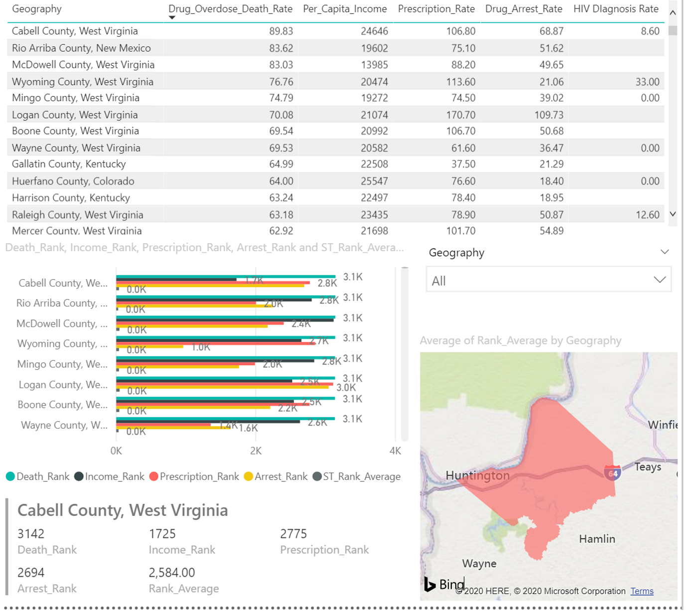Select Wyoming County, West Virginia row

[x=335, y=82]
